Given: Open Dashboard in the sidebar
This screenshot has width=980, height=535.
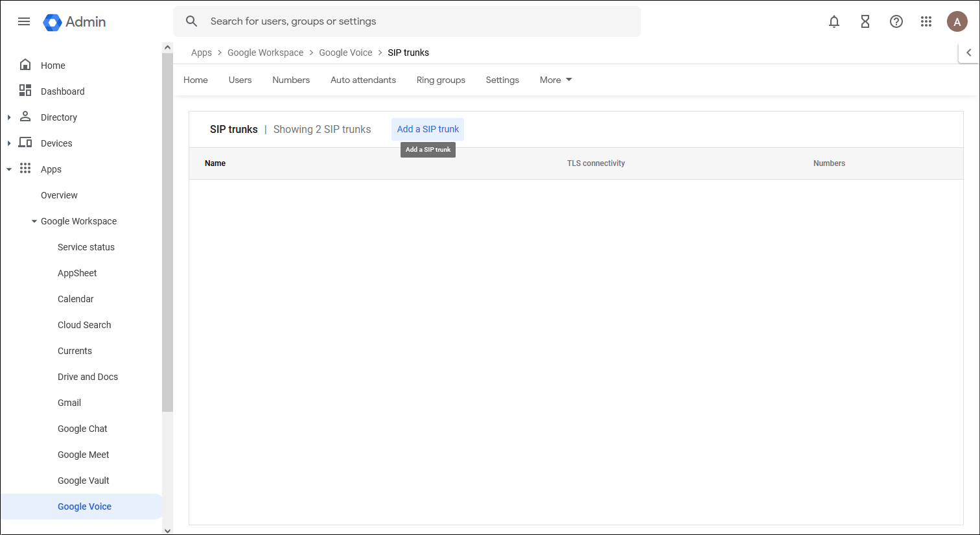Looking at the screenshot, I should pyautogui.click(x=63, y=91).
